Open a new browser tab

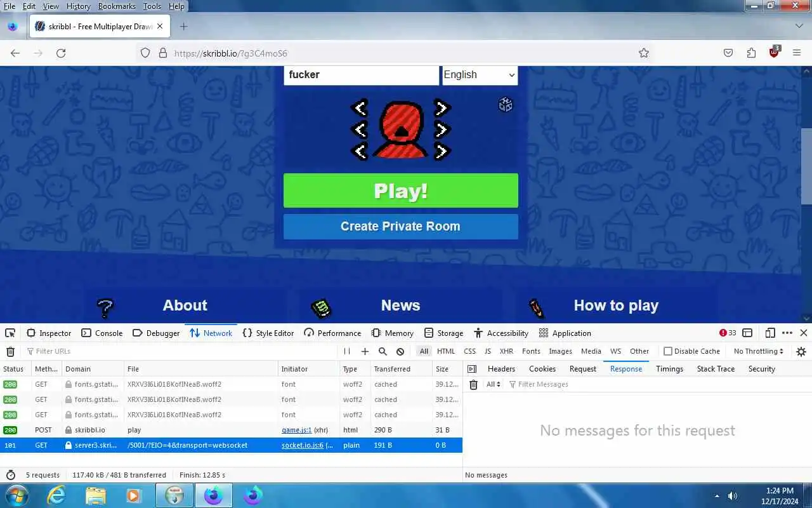183,27
